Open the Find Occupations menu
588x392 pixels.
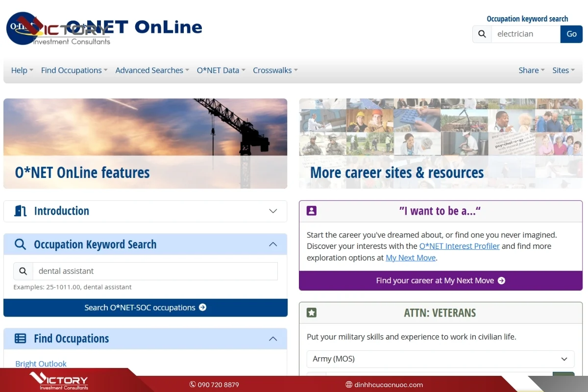(x=74, y=70)
